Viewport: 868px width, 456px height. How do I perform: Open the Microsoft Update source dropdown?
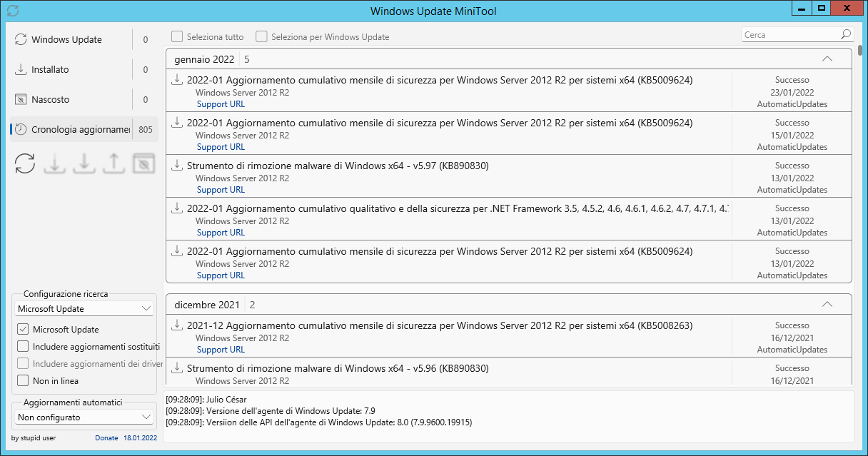pos(84,309)
